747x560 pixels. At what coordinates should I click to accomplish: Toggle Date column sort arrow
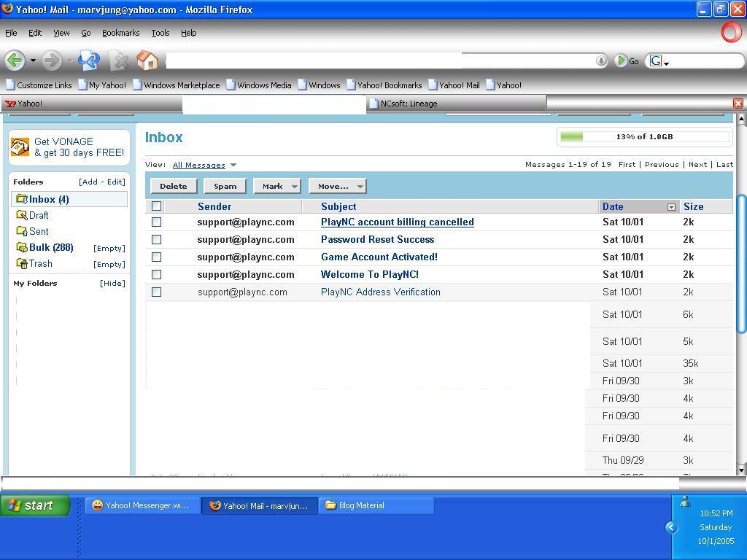[x=671, y=206]
